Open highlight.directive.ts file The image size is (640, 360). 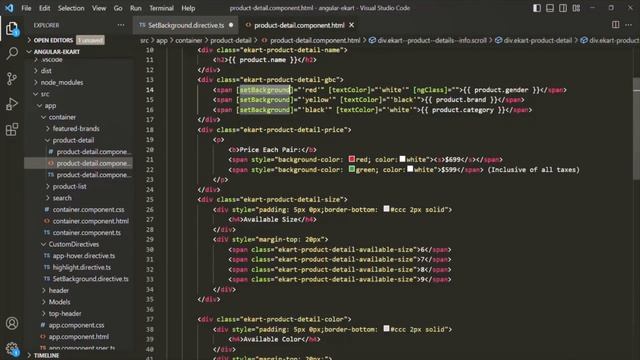(x=82, y=267)
